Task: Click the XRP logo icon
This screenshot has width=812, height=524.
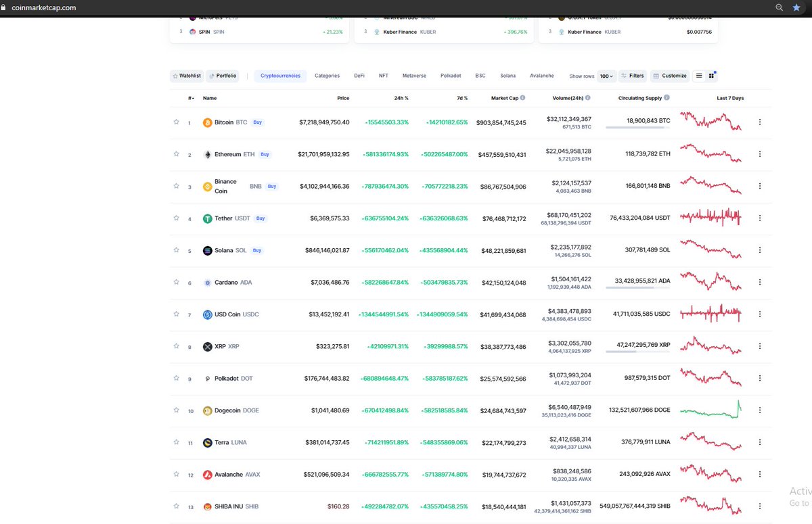Action: click(208, 346)
